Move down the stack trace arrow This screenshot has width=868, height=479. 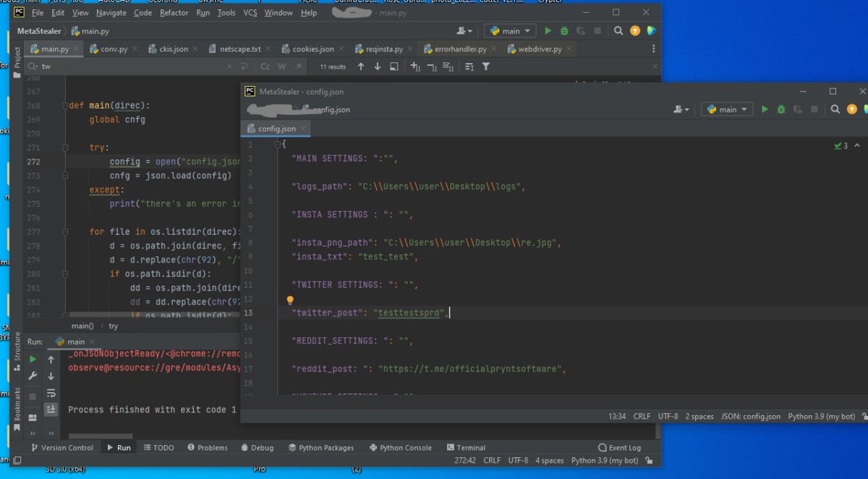click(51, 376)
